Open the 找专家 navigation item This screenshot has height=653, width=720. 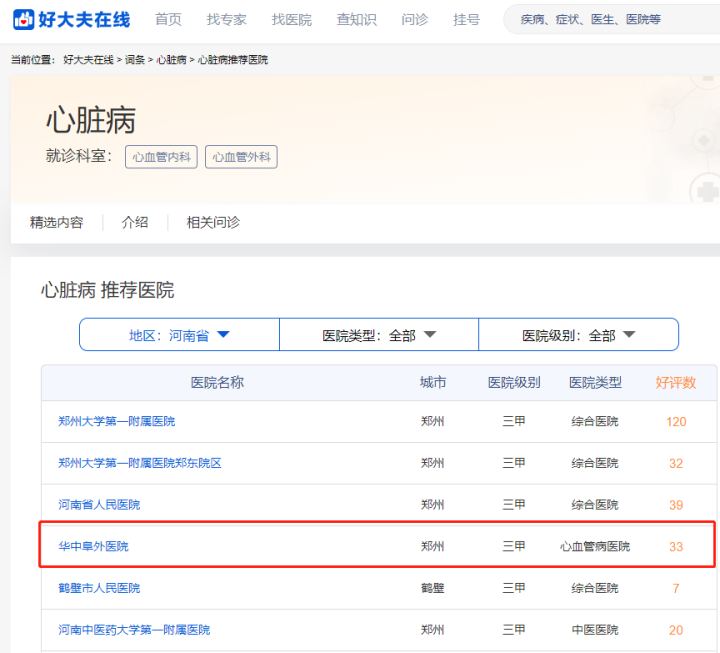pyautogui.click(x=226, y=19)
